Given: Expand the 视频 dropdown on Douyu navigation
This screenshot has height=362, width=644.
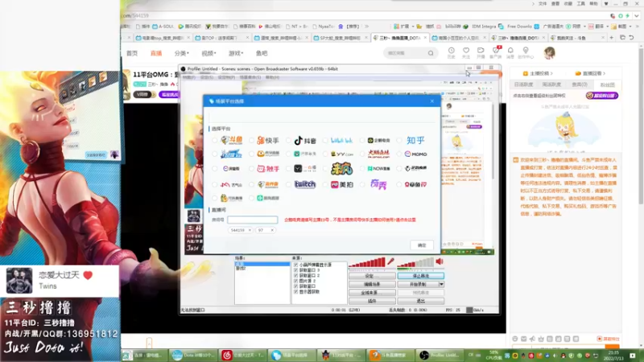Looking at the screenshot, I should [x=208, y=53].
